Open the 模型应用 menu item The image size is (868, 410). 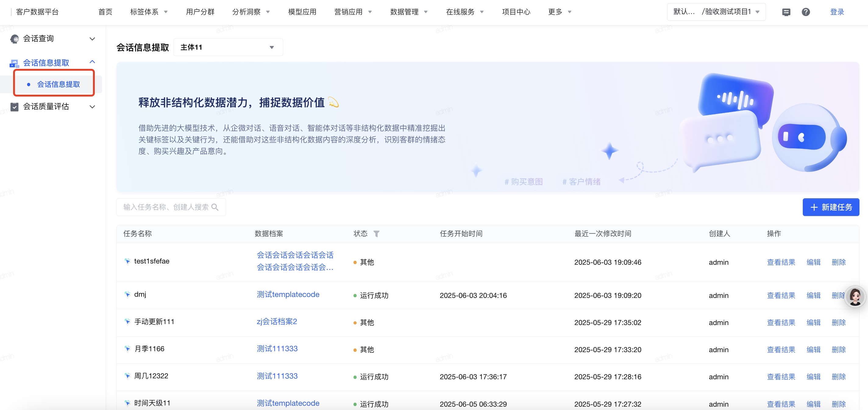click(302, 12)
